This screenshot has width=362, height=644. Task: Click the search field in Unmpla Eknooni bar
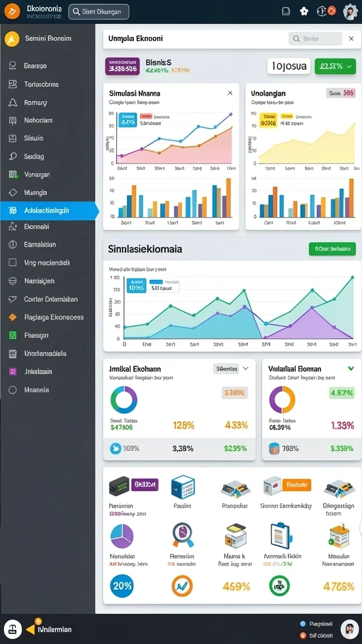point(315,39)
